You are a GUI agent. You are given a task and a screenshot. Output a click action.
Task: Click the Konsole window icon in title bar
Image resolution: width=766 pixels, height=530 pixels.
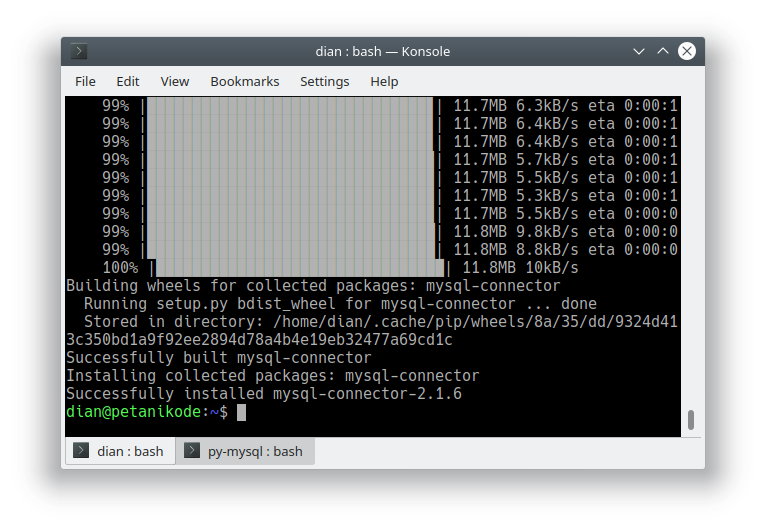click(x=80, y=52)
